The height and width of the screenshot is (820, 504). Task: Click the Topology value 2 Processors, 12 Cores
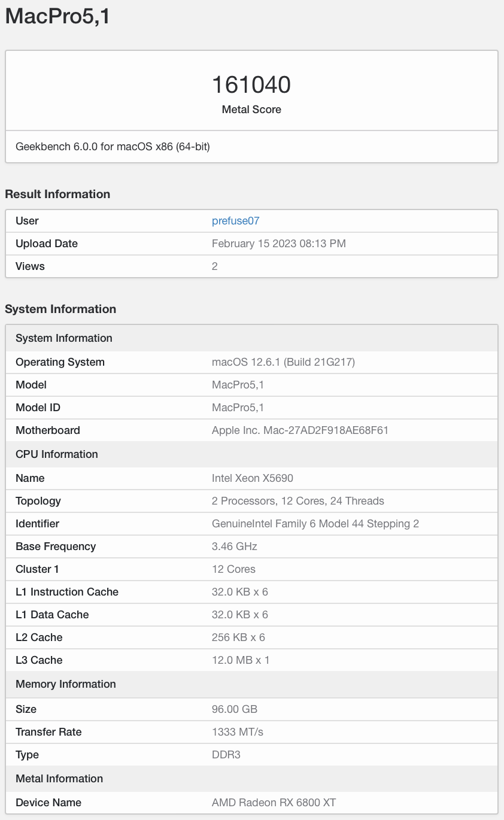point(298,501)
